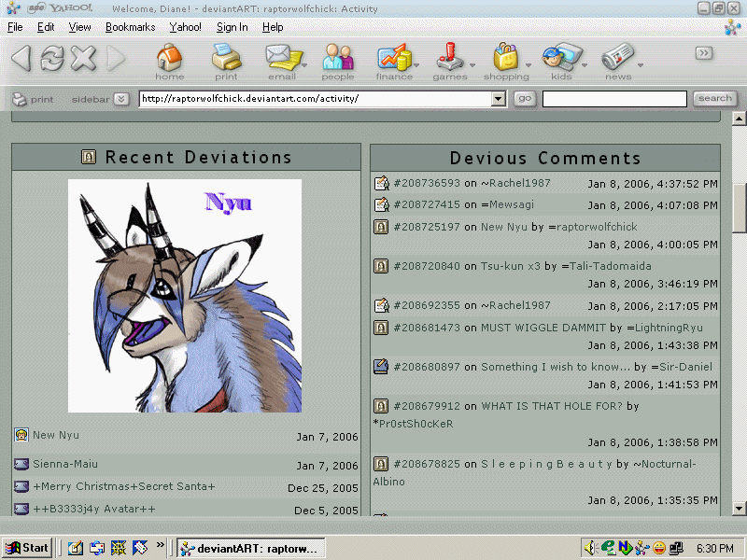Open the news newspaper icon
This screenshot has height=560, width=747.
coord(618,62)
